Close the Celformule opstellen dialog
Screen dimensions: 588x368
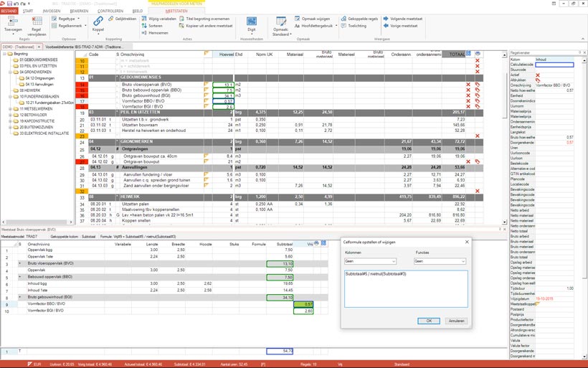tap(467, 242)
